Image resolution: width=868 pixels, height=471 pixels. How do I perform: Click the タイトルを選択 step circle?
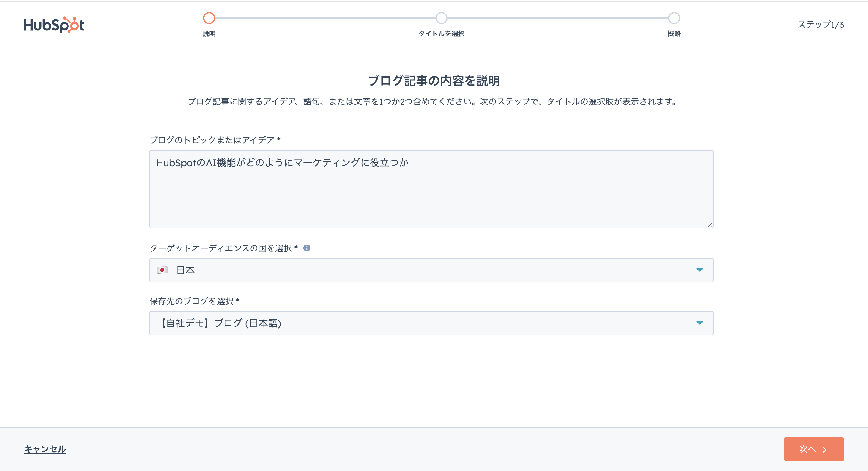coord(441,18)
